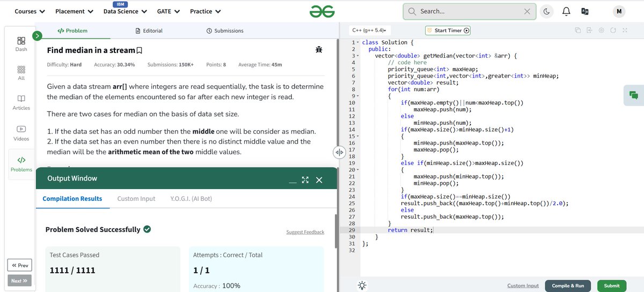Click the output window vertical scrollbar
This screenshot has height=292, width=644.
pyautogui.click(x=336, y=230)
